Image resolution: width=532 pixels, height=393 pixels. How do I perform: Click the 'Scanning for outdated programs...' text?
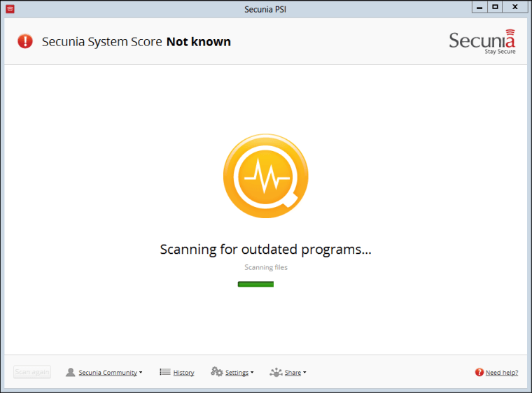pyautogui.click(x=266, y=250)
